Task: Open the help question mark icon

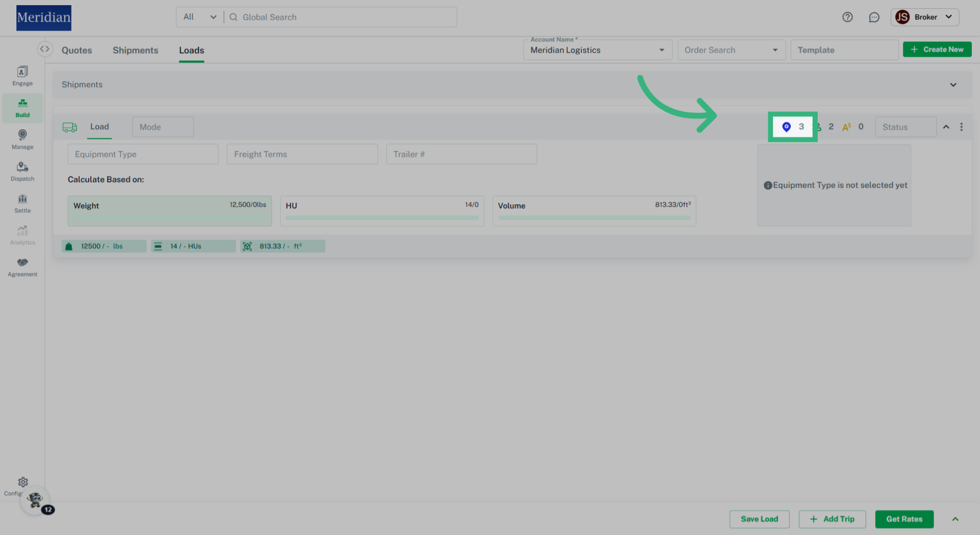Action: 847,17
